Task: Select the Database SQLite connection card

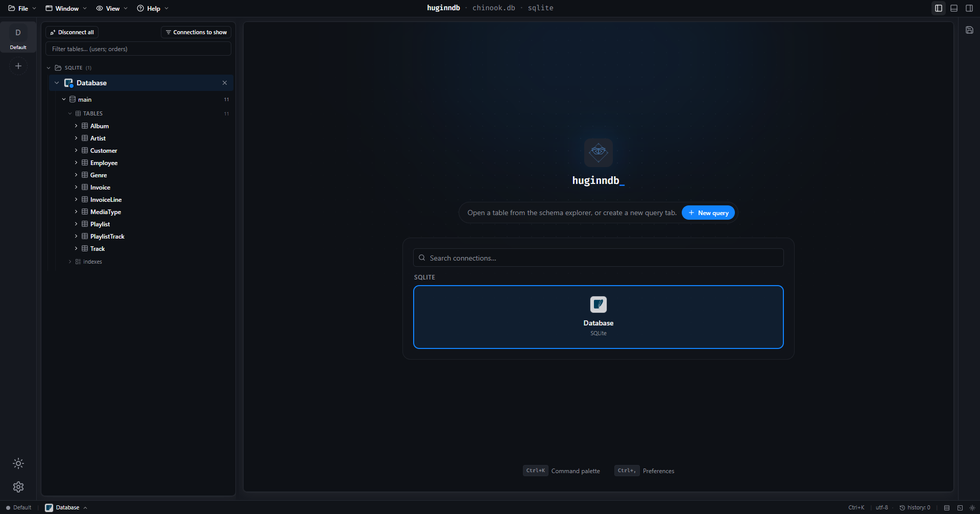Action: tap(598, 317)
